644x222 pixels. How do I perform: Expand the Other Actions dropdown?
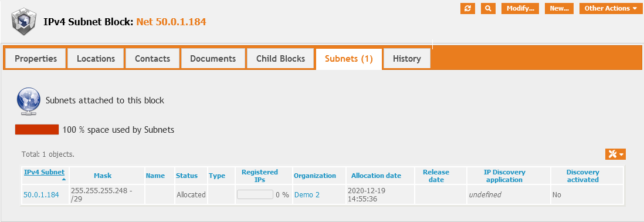point(611,8)
